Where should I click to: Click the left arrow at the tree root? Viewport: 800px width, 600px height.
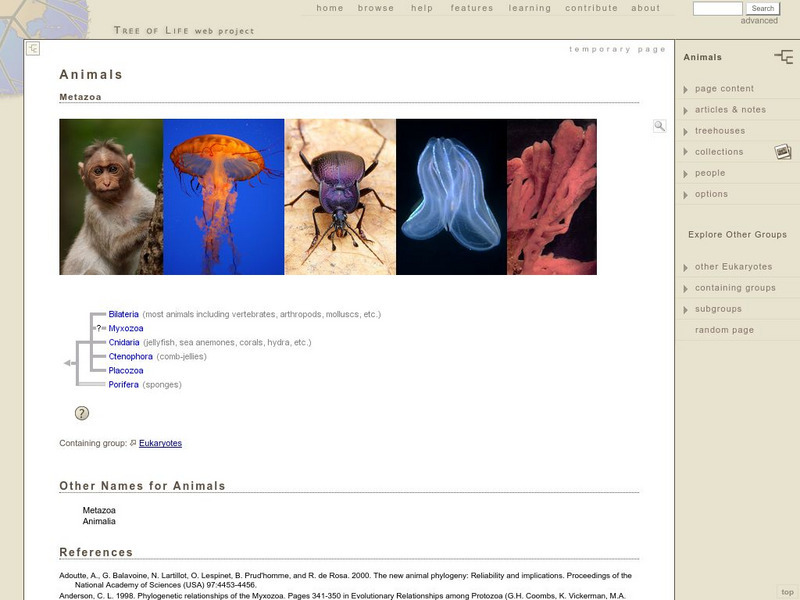pos(68,363)
